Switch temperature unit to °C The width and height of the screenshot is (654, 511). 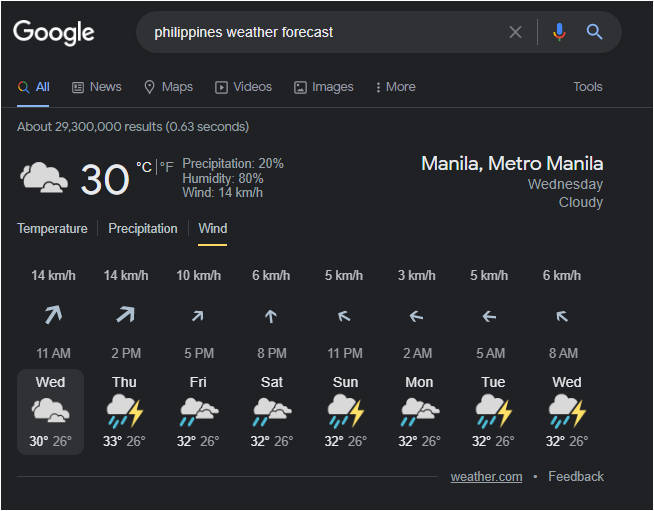point(144,167)
